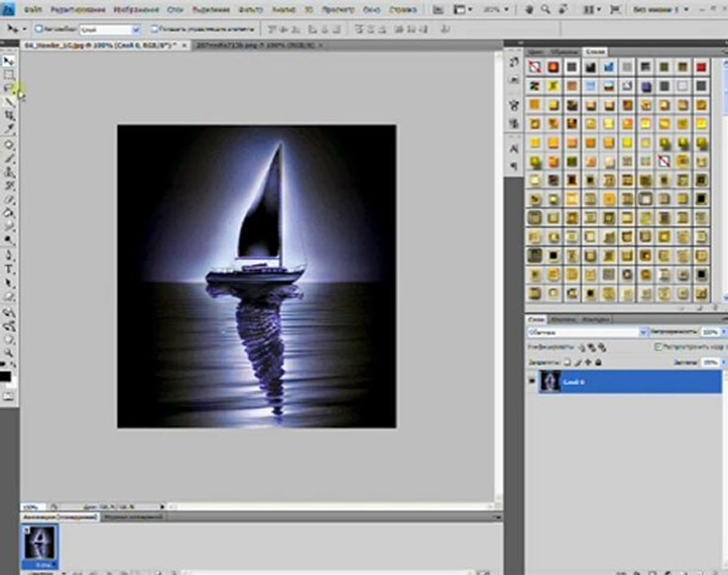Select the Eyedropper tool
The image size is (728, 575).
pos(9,129)
